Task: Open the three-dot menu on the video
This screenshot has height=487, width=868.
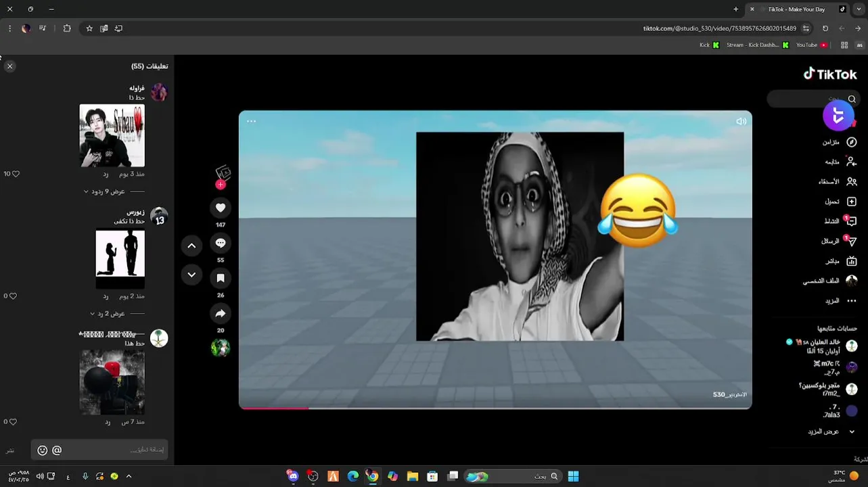Action: pyautogui.click(x=252, y=121)
